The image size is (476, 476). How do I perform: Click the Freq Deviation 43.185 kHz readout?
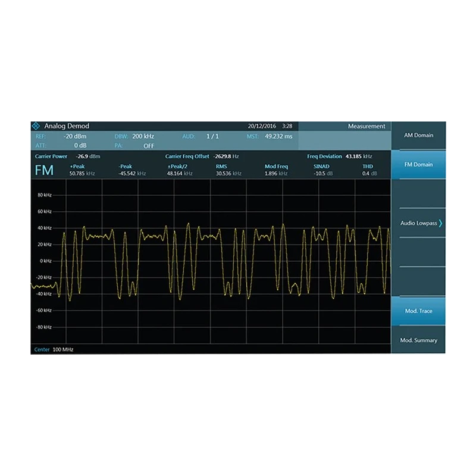339,156
